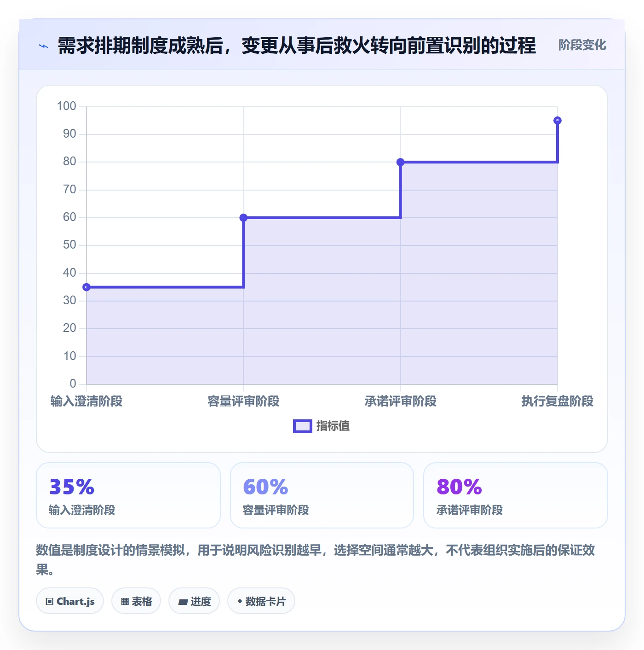Click the data point at value 80
The image size is (644, 650).
coord(401,162)
